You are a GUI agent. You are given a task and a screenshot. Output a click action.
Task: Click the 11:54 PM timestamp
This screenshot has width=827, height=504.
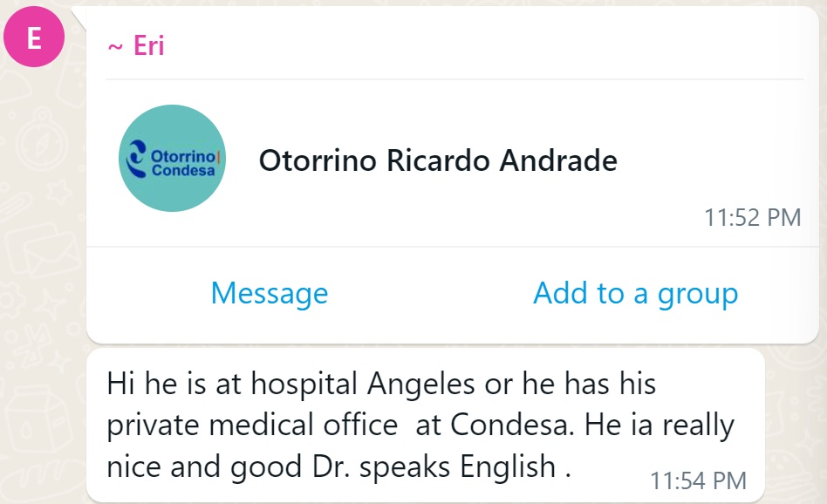click(698, 480)
